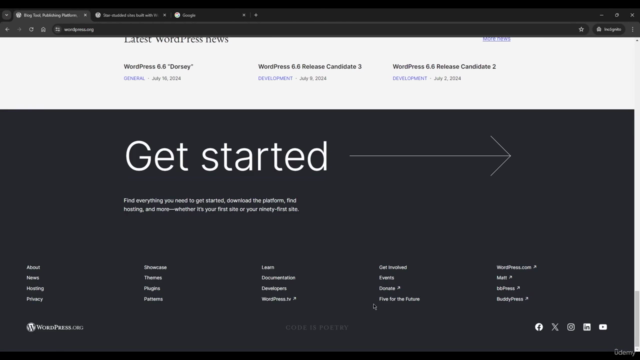Screen dimensions: 640x360
Task: Open the X (Twitter) social icon
Action: (555, 327)
